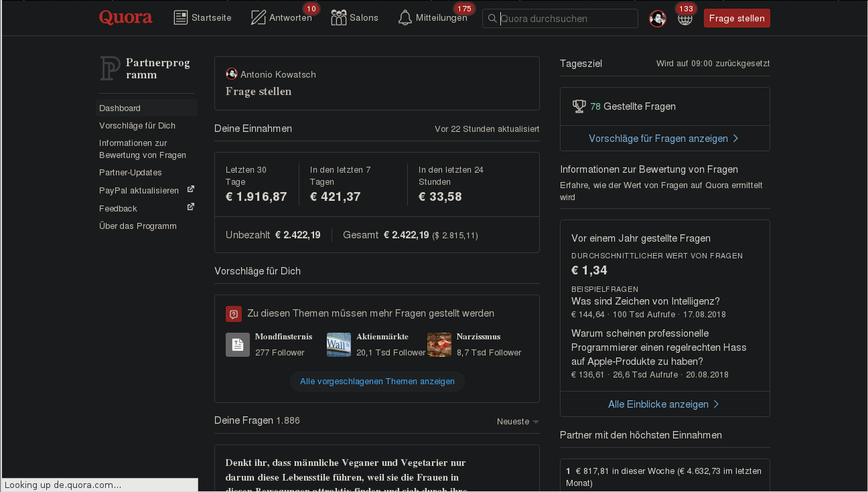Open the Narzissmus topic thumbnail

[439, 345]
